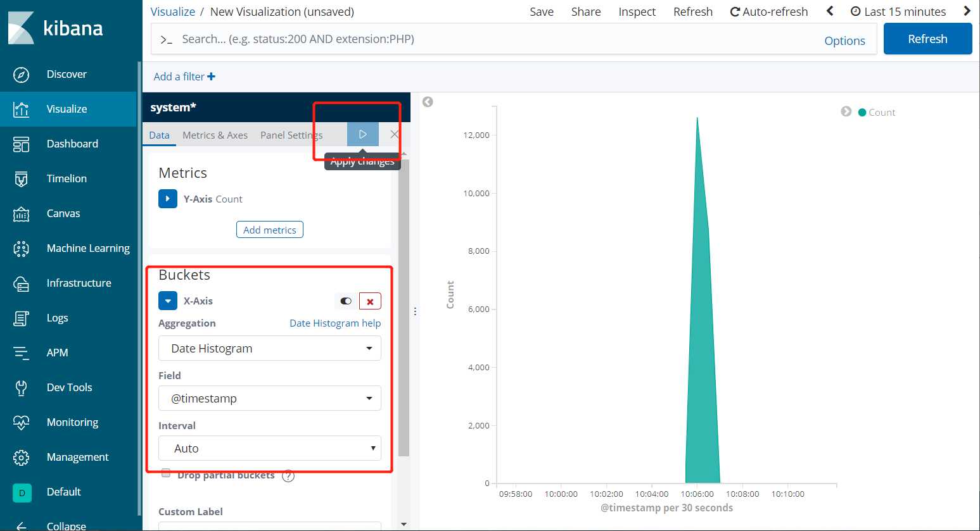Screen dimensions: 980x531
Task: Click Add a filter link
Action: coord(179,77)
